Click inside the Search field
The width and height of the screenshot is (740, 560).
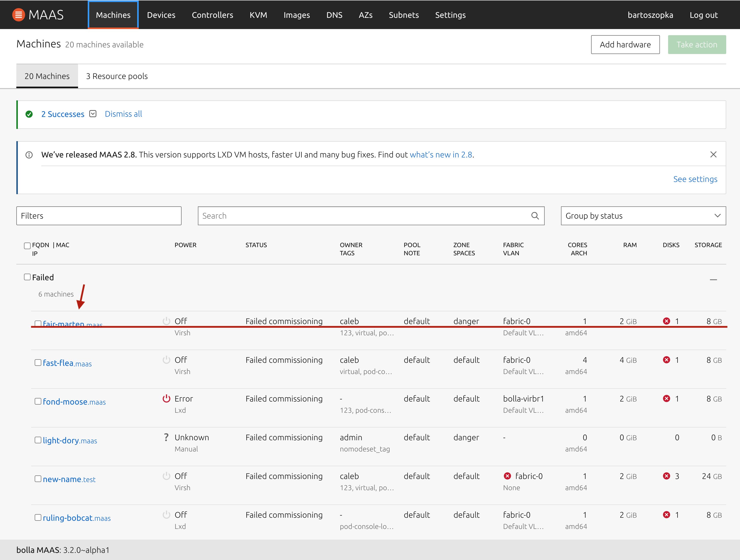coord(335,216)
